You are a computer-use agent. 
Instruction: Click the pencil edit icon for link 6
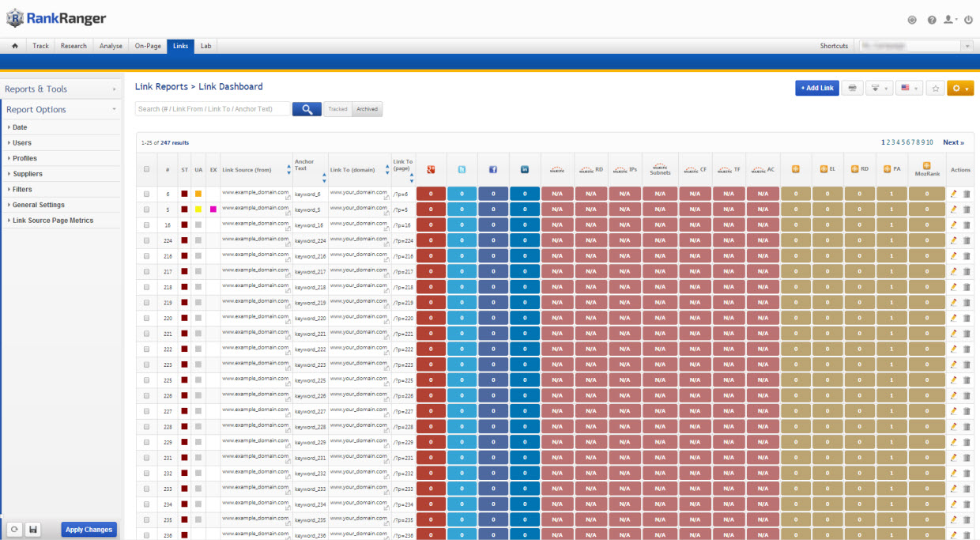point(954,194)
